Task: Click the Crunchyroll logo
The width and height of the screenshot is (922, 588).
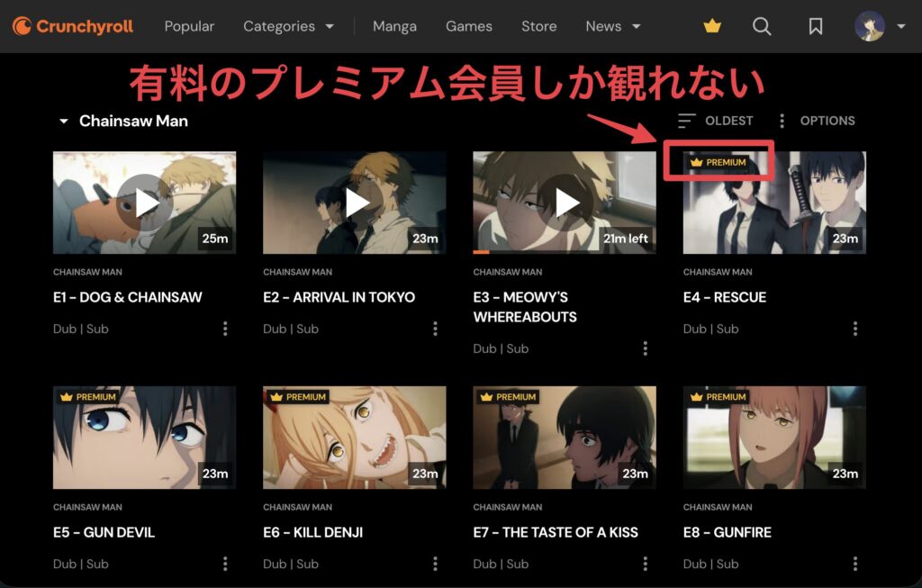Action: pos(70,26)
